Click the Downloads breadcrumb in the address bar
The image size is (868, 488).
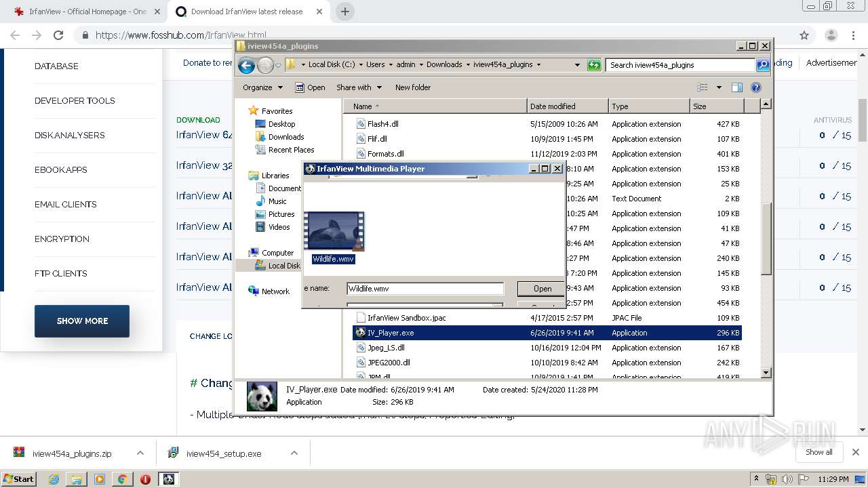[x=444, y=65]
